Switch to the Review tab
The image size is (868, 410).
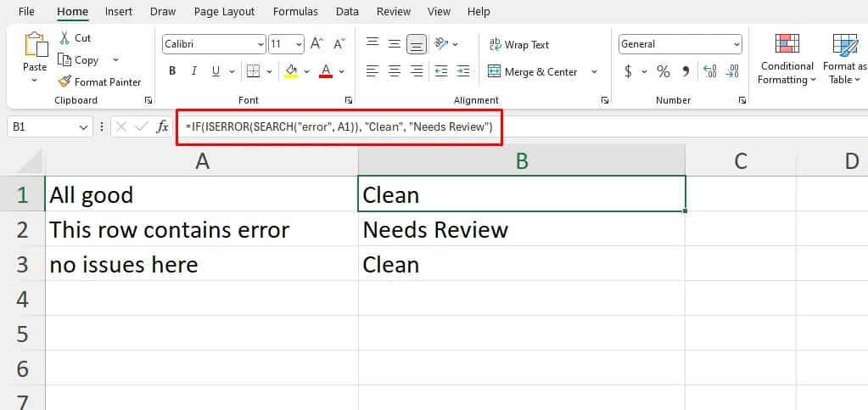[x=394, y=11]
